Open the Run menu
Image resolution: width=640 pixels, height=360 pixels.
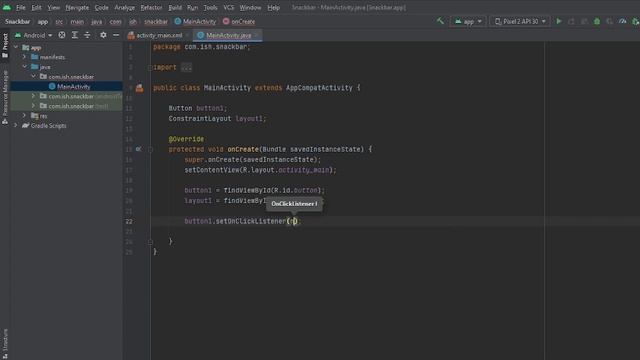coord(192,7)
